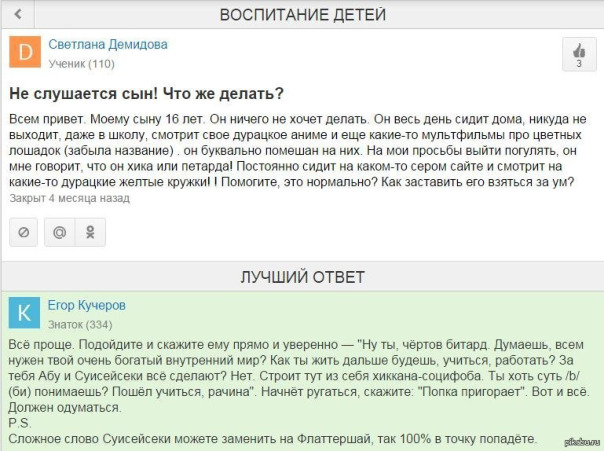Open Егор Кучеров profile link
The height and width of the screenshot is (451, 604).
(x=87, y=305)
